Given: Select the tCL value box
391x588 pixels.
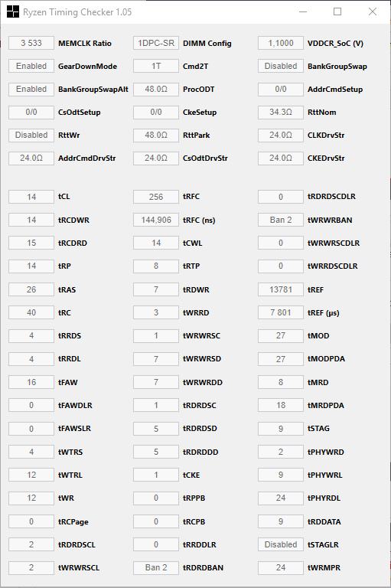Looking at the screenshot, I should [31, 197].
